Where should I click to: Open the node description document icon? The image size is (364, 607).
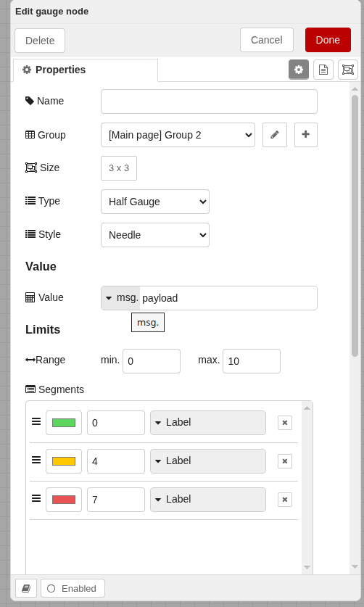coord(323,70)
